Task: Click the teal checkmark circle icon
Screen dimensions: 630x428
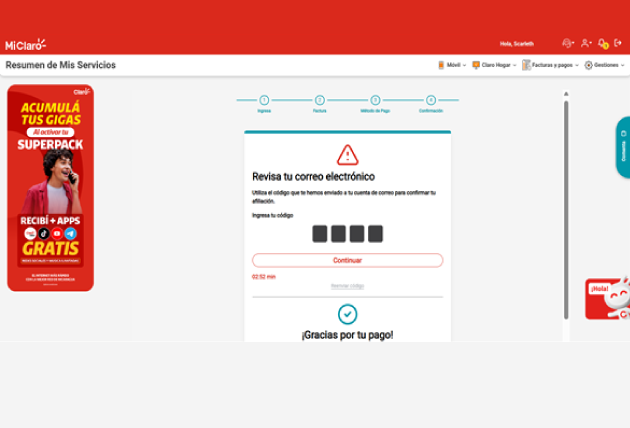Action: 348,314
